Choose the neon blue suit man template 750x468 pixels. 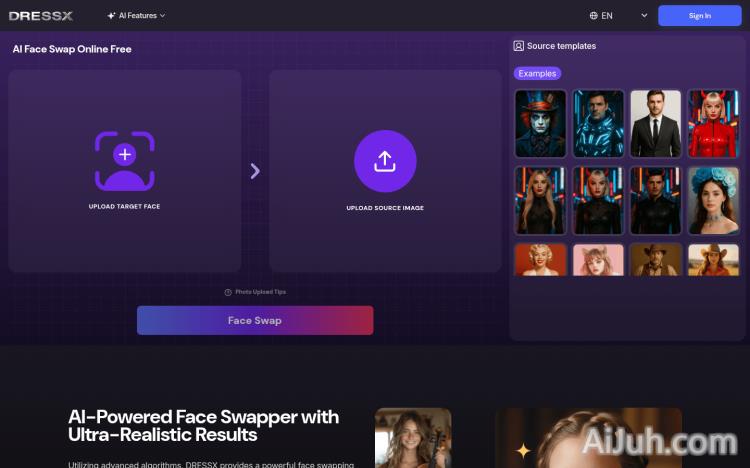click(598, 123)
